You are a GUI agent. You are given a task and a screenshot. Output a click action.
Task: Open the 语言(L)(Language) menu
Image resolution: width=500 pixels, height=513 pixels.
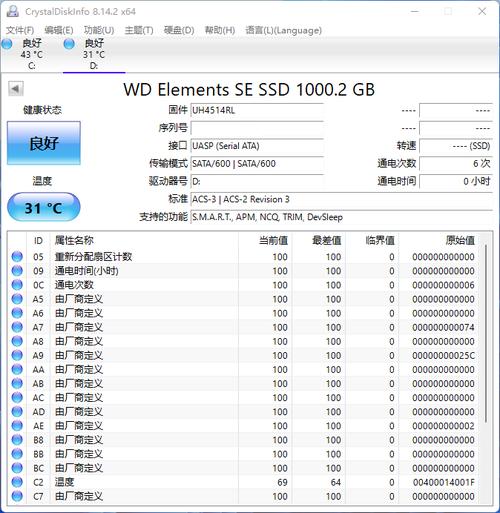tap(283, 30)
